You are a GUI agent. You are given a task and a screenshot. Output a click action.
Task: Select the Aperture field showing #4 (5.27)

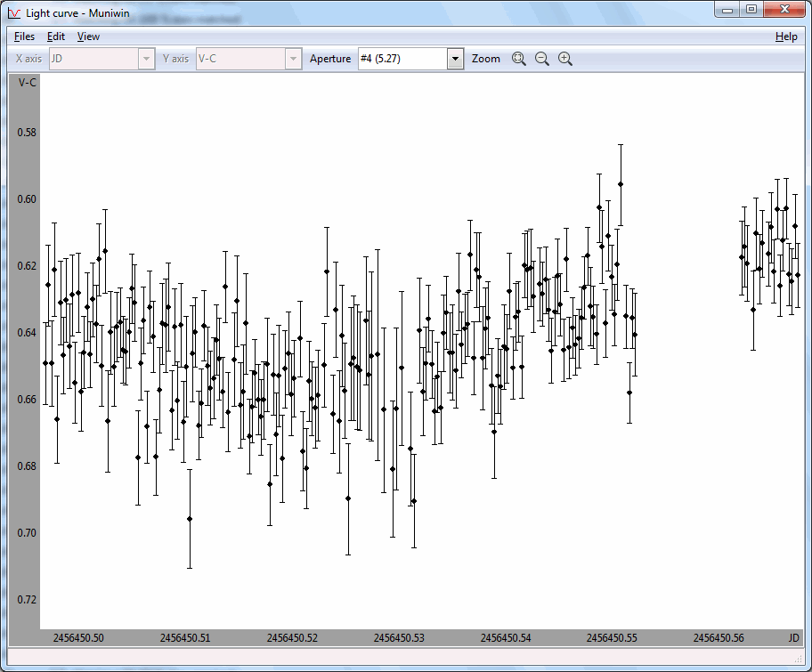pyautogui.click(x=402, y=59)
